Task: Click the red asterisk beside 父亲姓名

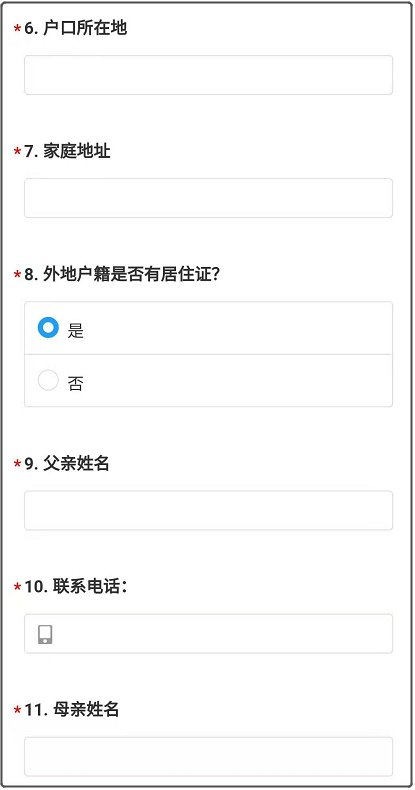Action: point(17,464)
